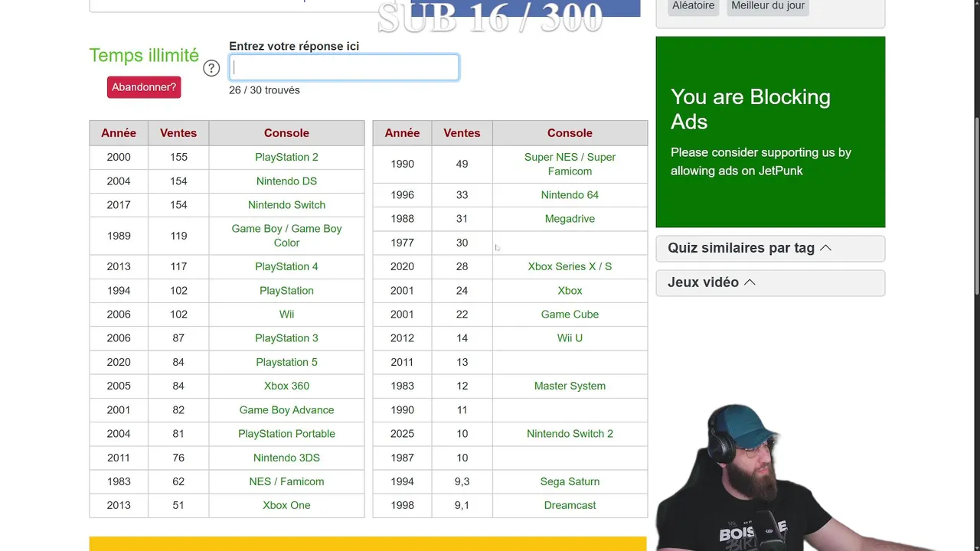Click the Nintendo Switch entry from 2017
The image size is (980, 551).
pos(286,205)
